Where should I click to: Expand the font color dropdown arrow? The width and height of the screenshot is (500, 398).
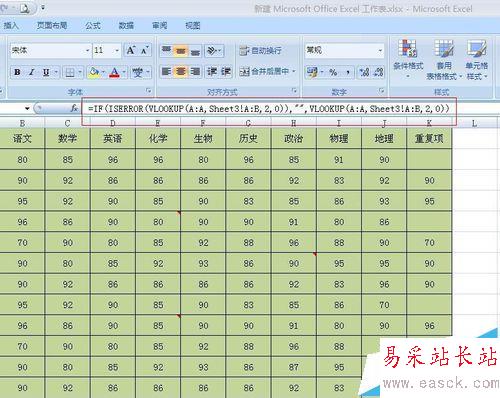point(124,72)
